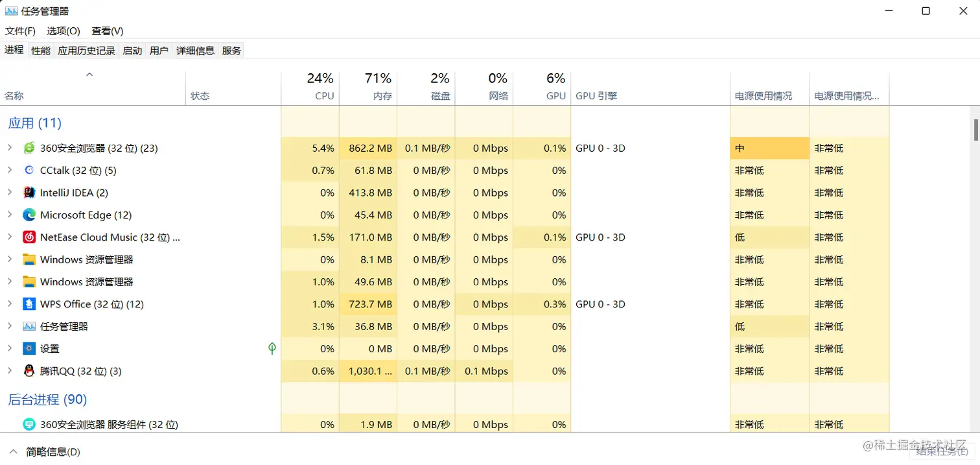The width and height of the screenshot is (980, 465).
Task: Click the 设置 gear icon
Action: [29, 348]
